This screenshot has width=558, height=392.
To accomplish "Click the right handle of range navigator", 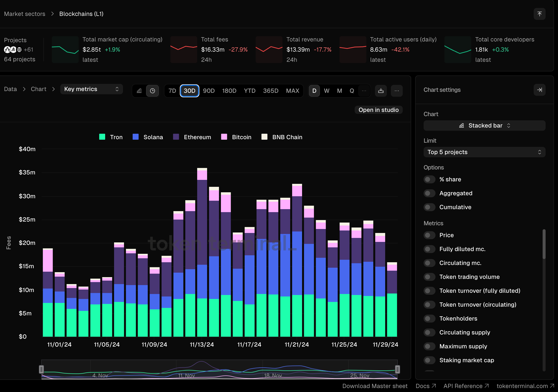I will (x=397, y=369).
